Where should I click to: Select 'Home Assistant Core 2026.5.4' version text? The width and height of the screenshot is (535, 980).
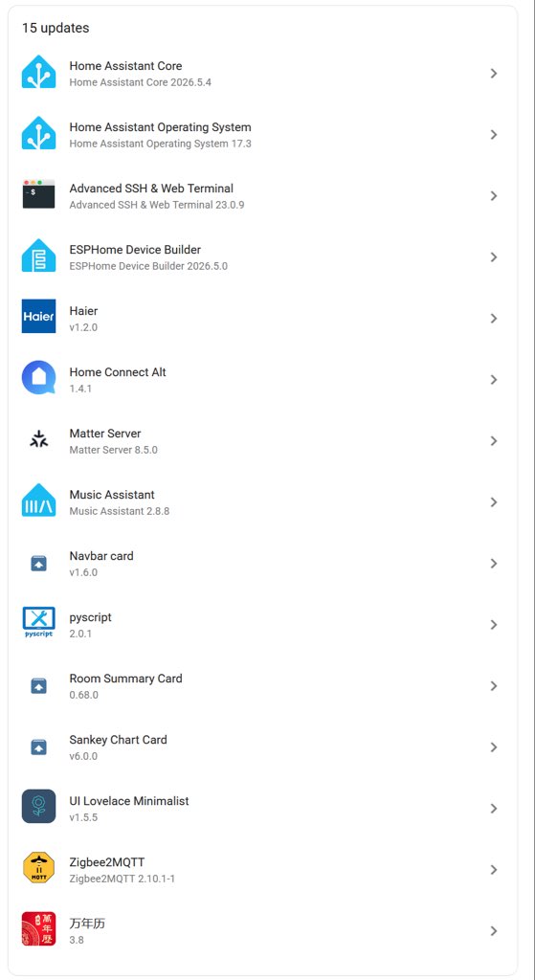(140, 82)
